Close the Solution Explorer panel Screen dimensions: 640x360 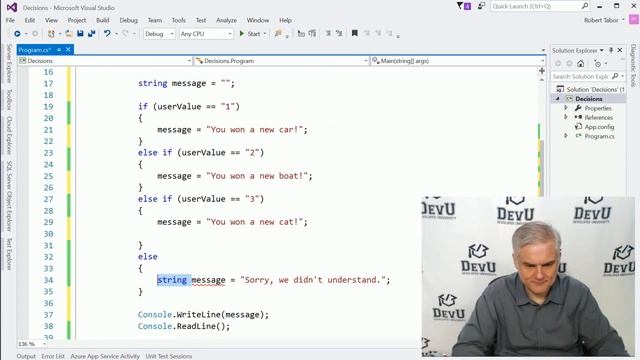pos(620,50)
